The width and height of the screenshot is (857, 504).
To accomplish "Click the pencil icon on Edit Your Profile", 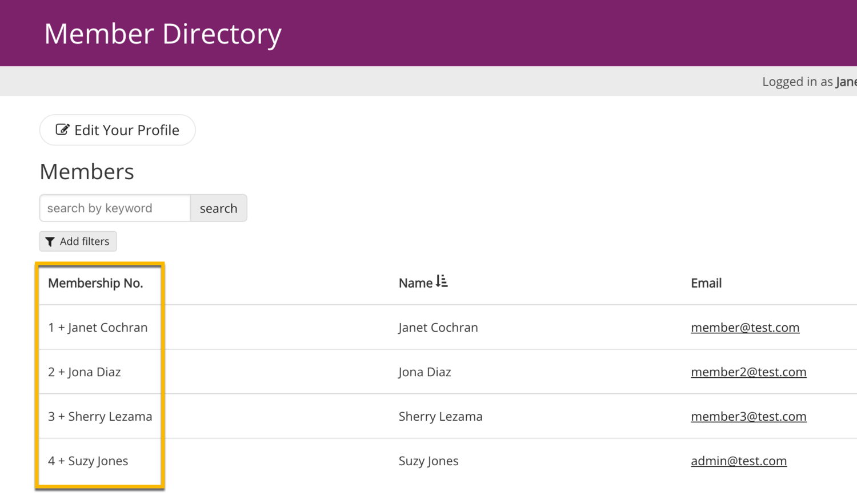I will click(x=62, y=130).
